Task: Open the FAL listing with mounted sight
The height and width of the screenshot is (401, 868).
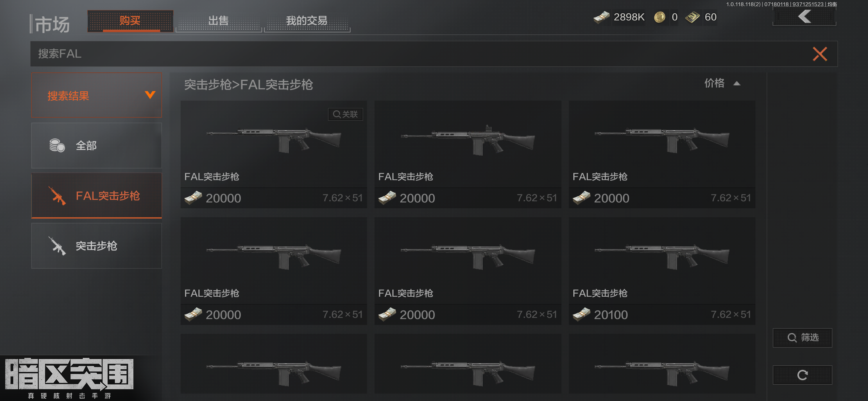Action: (468, 154)
